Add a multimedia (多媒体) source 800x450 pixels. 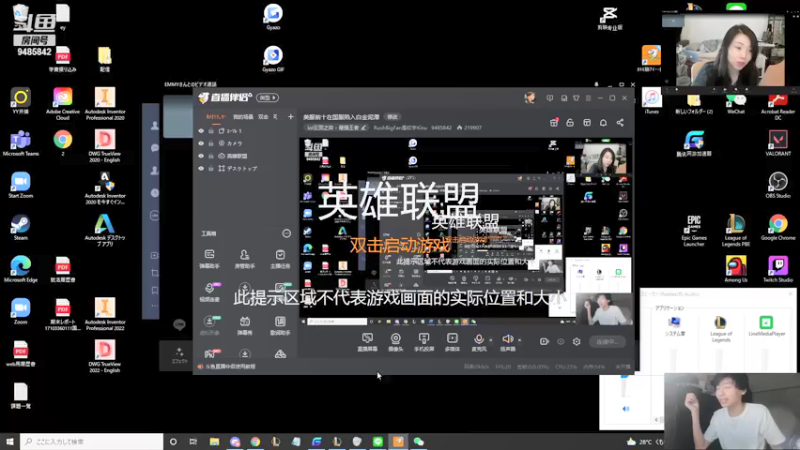pyautogui.click(x=452, y=342)
